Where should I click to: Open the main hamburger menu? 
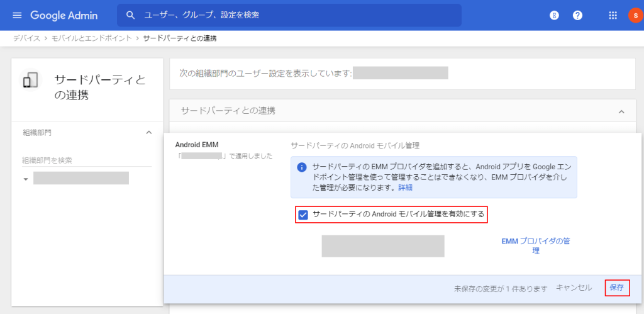[17, 15]
